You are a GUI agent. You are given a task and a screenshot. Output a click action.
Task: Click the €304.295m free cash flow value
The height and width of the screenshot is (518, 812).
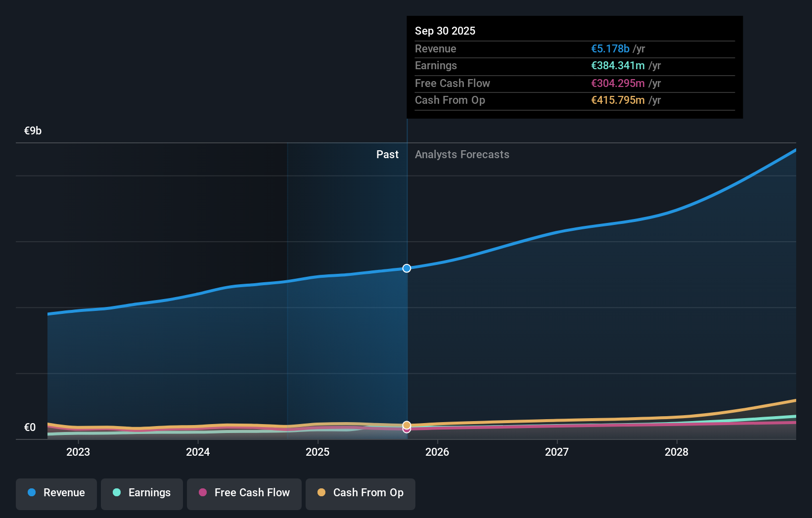click(x=618, y=84)
